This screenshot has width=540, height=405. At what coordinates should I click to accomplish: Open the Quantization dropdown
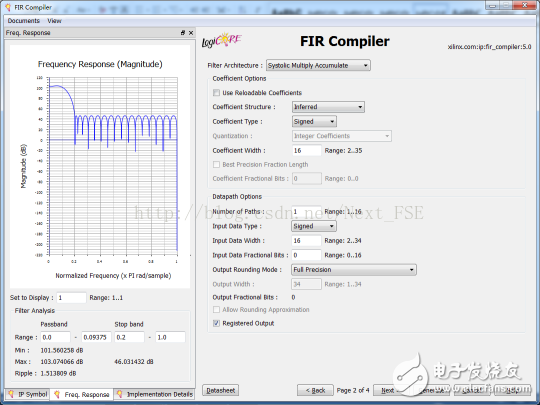342,136
